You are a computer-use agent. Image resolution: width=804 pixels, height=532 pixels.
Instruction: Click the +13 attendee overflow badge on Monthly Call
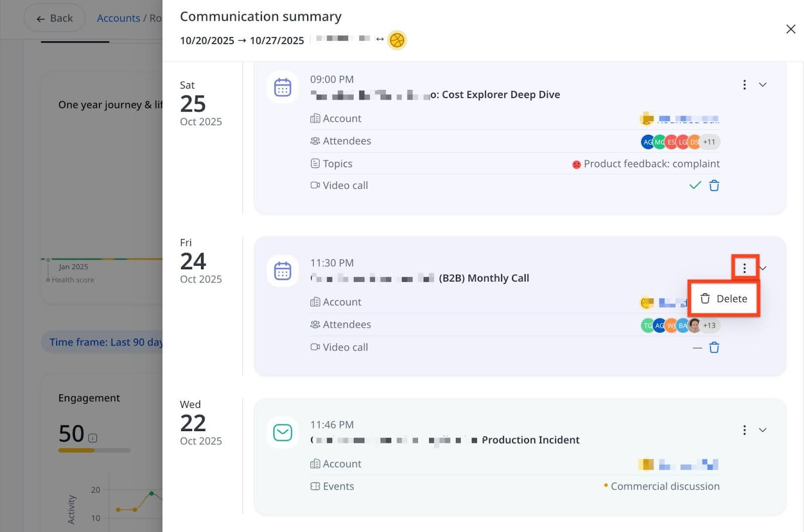pyautogui.click(x=710, y=325)
